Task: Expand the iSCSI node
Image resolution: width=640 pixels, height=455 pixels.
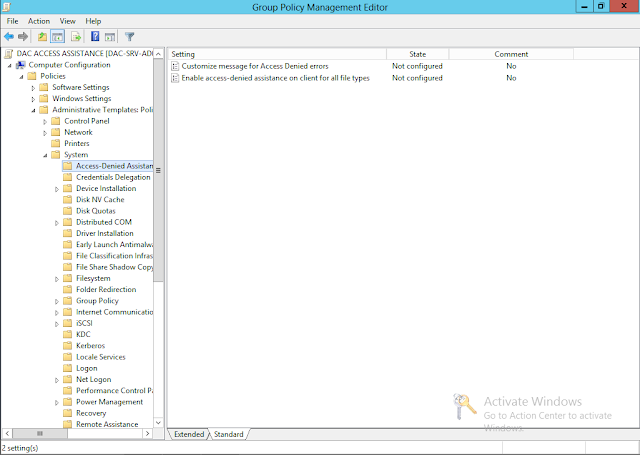Action: click(57, 324)
